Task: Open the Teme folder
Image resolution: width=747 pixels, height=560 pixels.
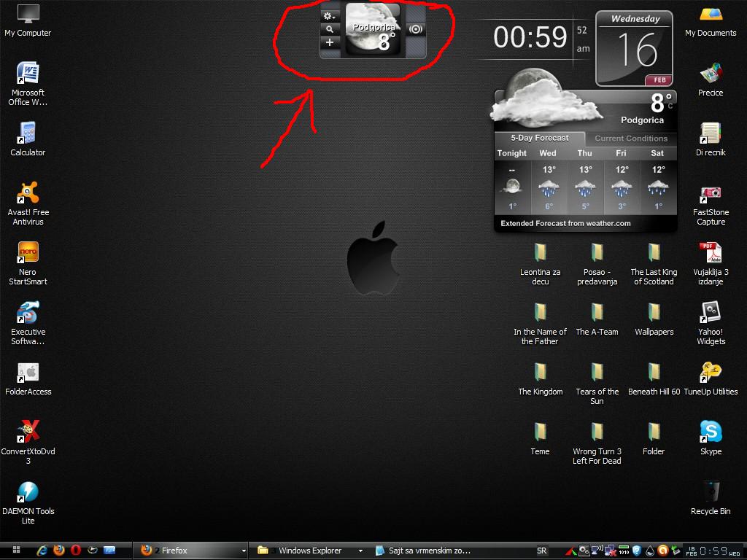Action: tap(540, 438)
